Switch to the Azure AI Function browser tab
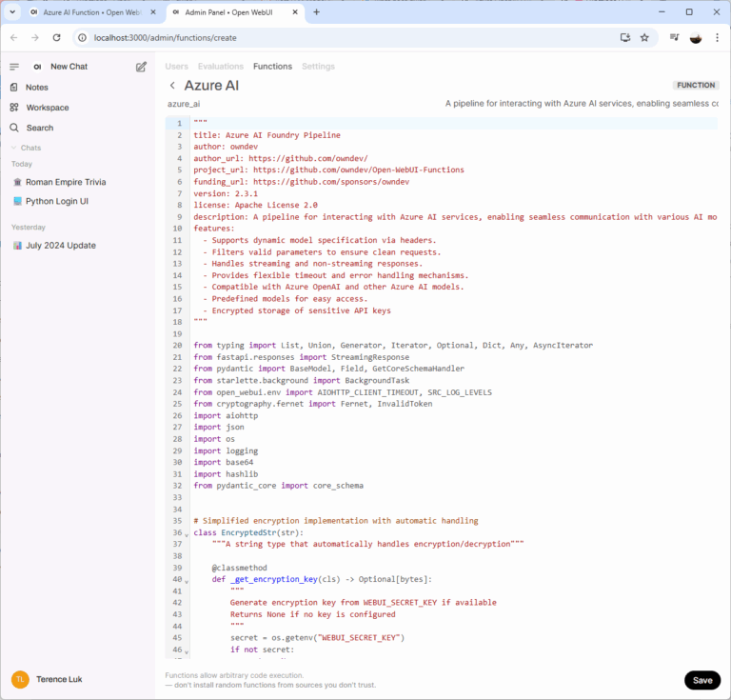 tap(91, 12)
